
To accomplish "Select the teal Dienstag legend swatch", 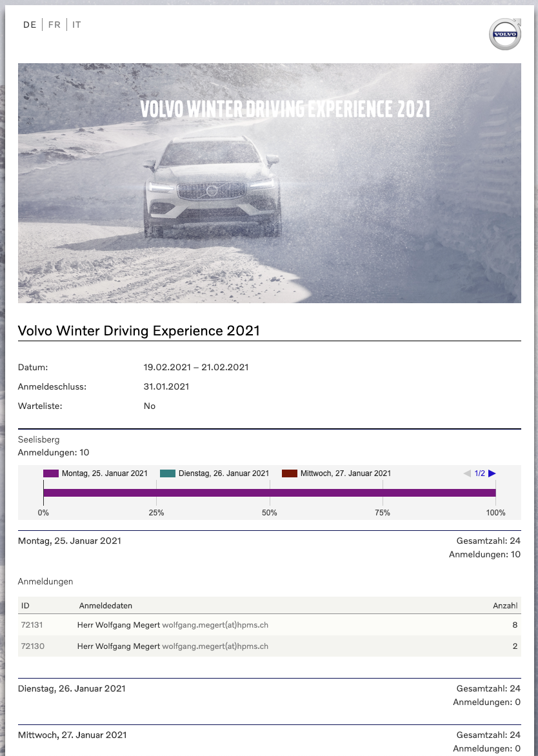I will point(168,473).
